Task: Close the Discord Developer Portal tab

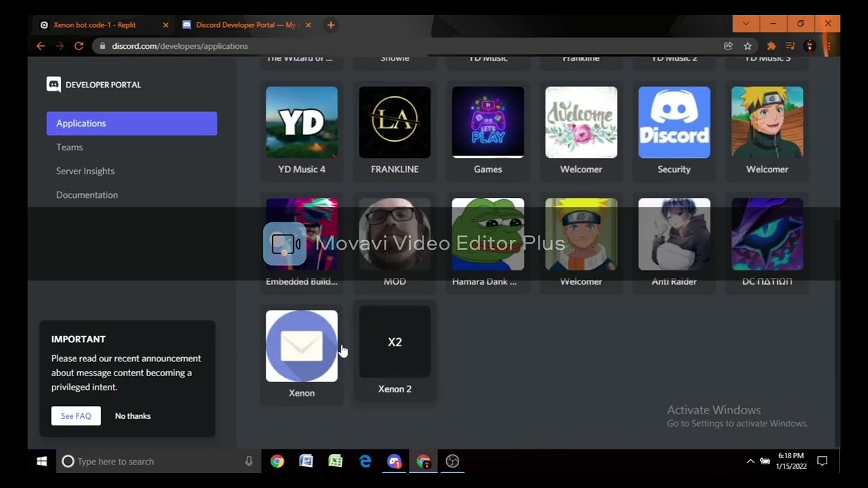Action: click(308, 25)
